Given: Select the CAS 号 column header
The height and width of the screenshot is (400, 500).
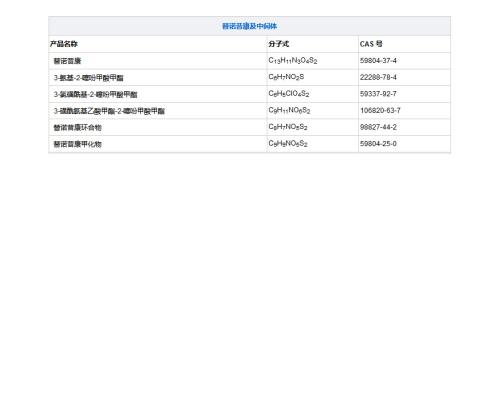Looking at the screenshot, I should (371, 44).
